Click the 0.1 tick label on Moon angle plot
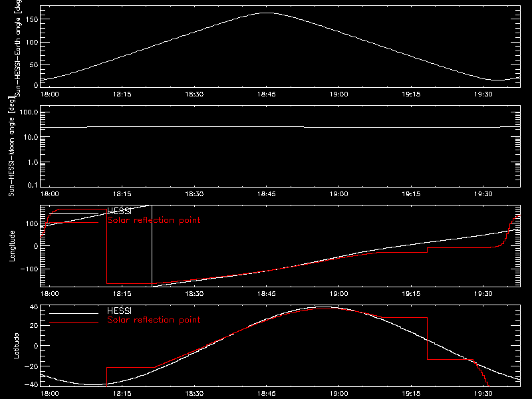The width and height of the screenshot is (532, 399). (x=33, y=186)
